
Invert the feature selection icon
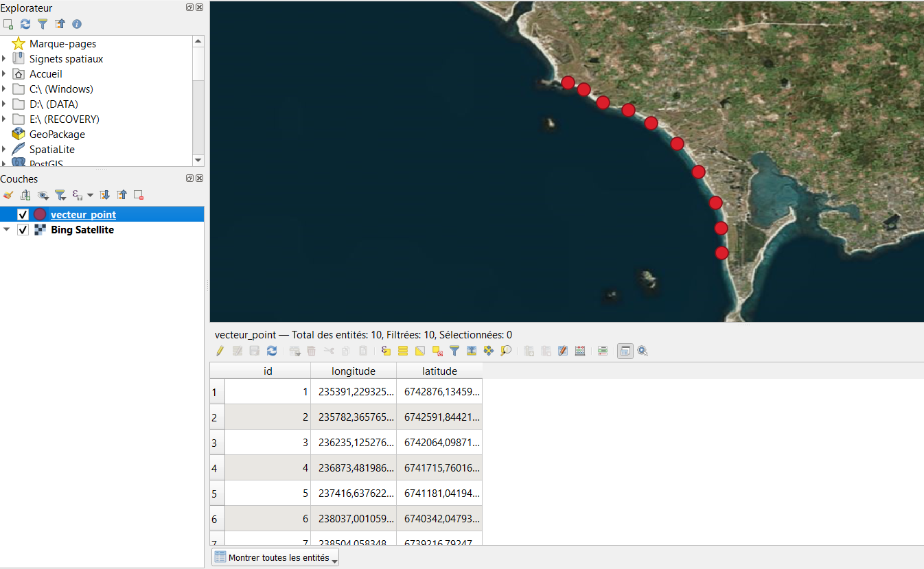pos(420,351)
